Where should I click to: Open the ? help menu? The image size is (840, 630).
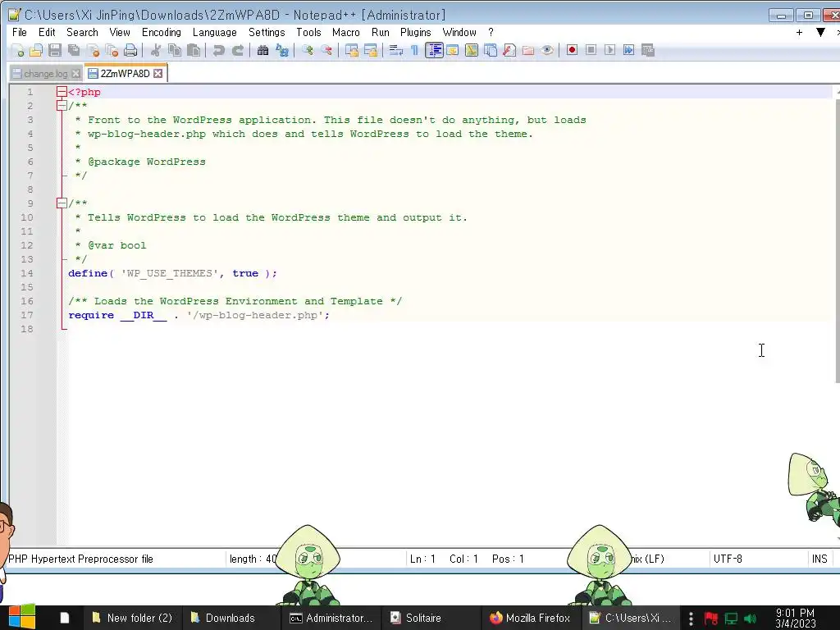click(x=491, y=32)
